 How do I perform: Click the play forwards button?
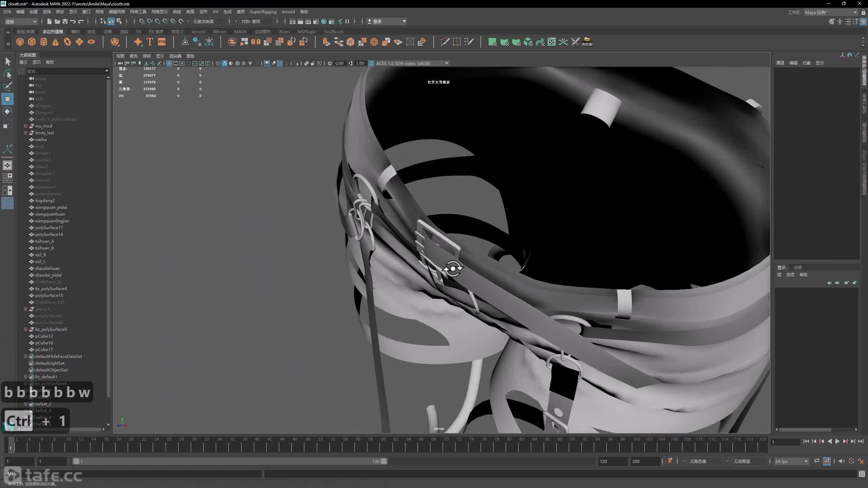[837, 441]
